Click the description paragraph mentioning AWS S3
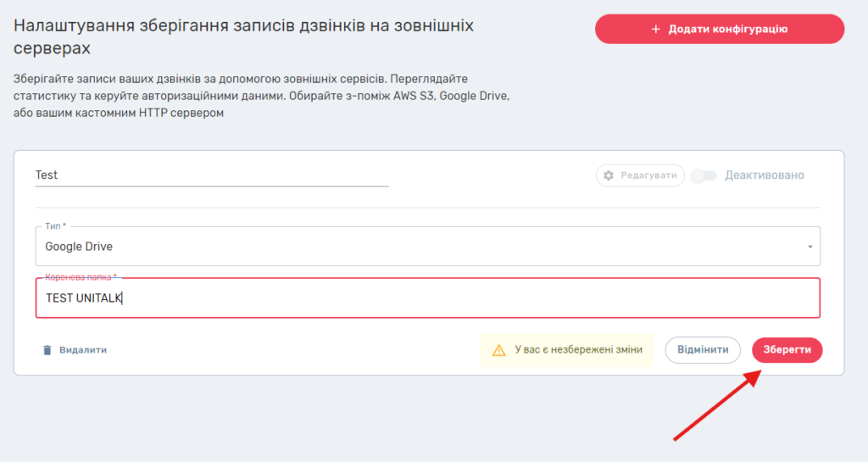The height and width of the screenshot is (462, 868). (x=263, y=96)
